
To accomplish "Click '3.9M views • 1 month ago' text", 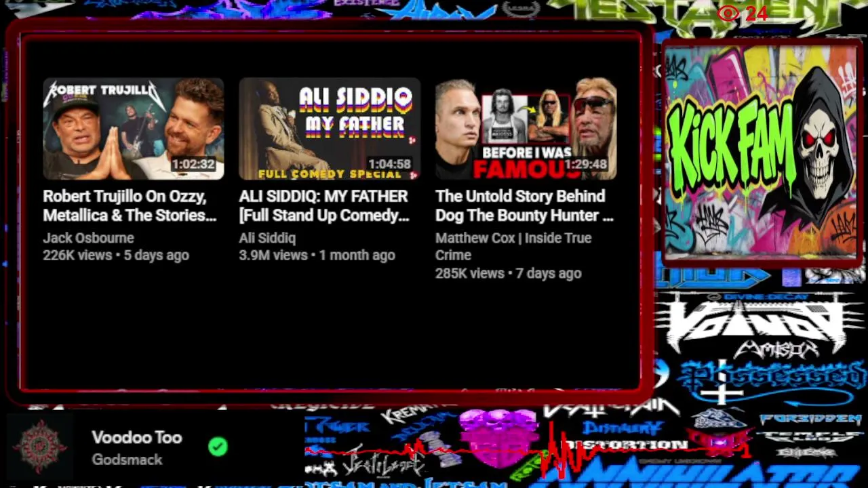I will (x=317, y=256).
